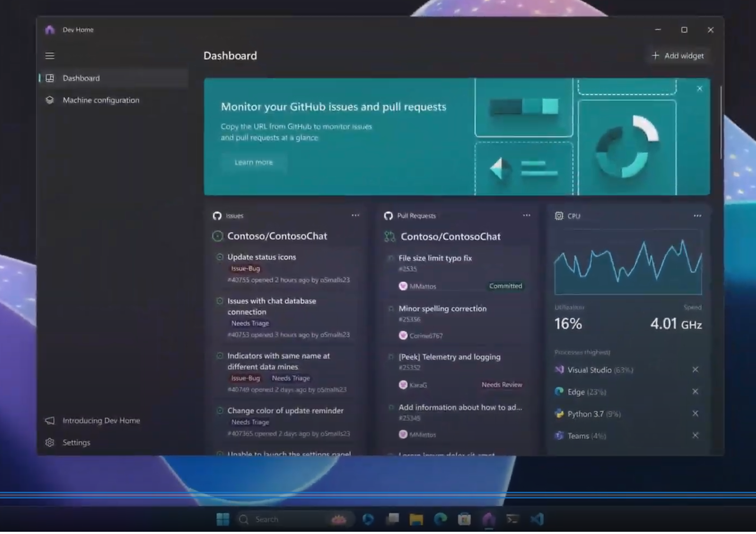The image size is (756, 534).
Task: Click GitHub icon on Pull Requests widget
Action: (388, 216)
